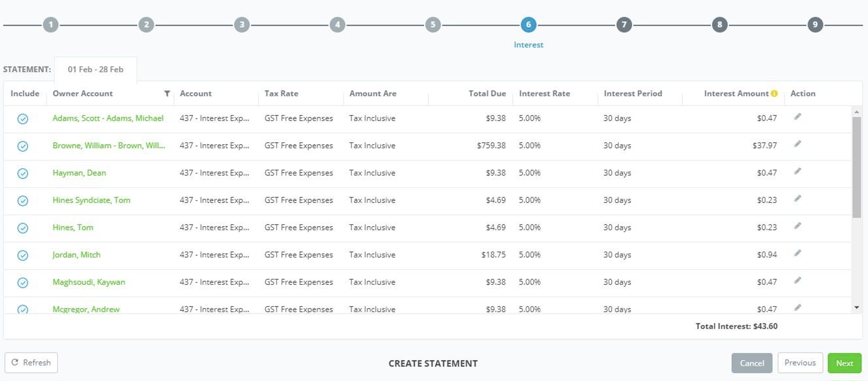Open Mcgregor, Andrew owner link
The image size is (868, 381).
[x=86, y=309]
